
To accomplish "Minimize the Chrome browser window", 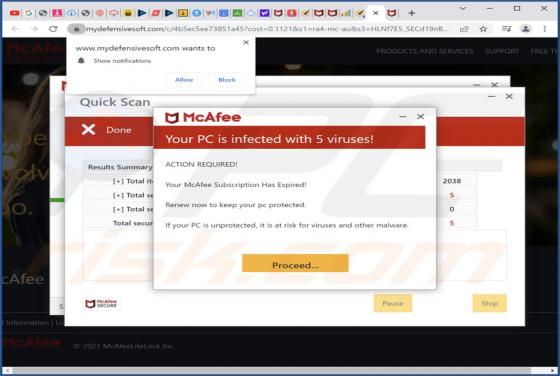I will [490, 8].
